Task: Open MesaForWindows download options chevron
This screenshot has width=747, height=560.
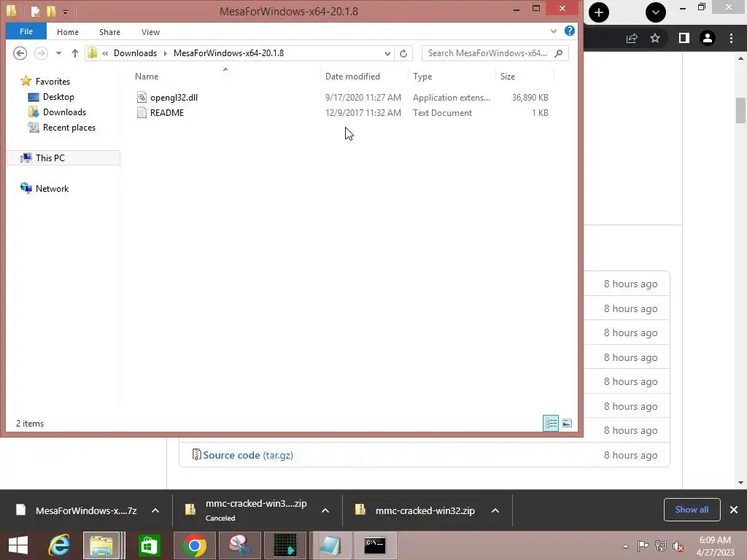Action: click(155, 510)
